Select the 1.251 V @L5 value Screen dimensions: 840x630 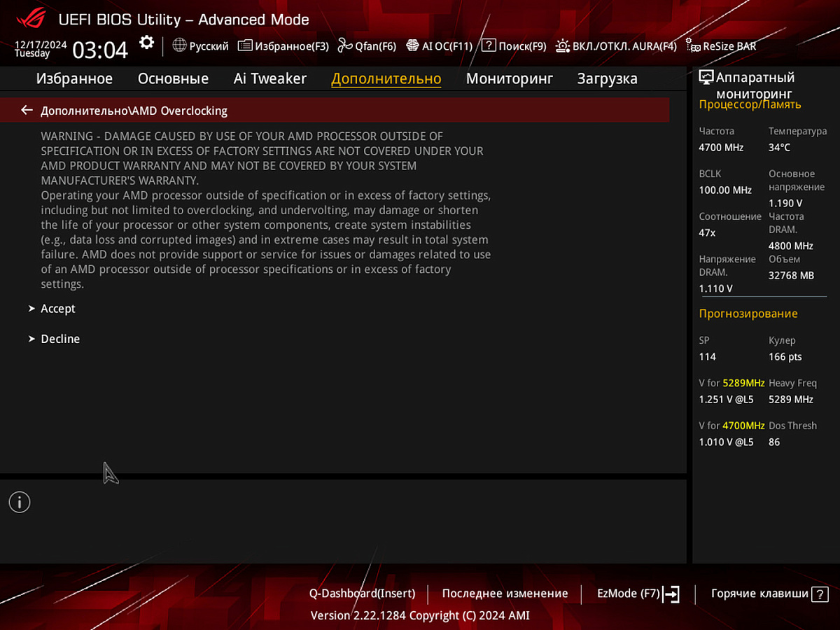pyautogui.click(x=726, y=400)
